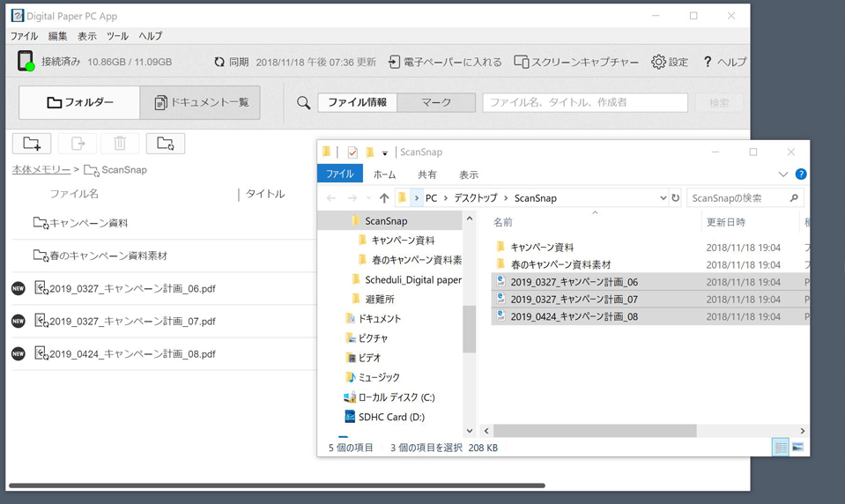The image size is (845, 504).
Task: Click the new folder icon button
Action: coord(32,144)
